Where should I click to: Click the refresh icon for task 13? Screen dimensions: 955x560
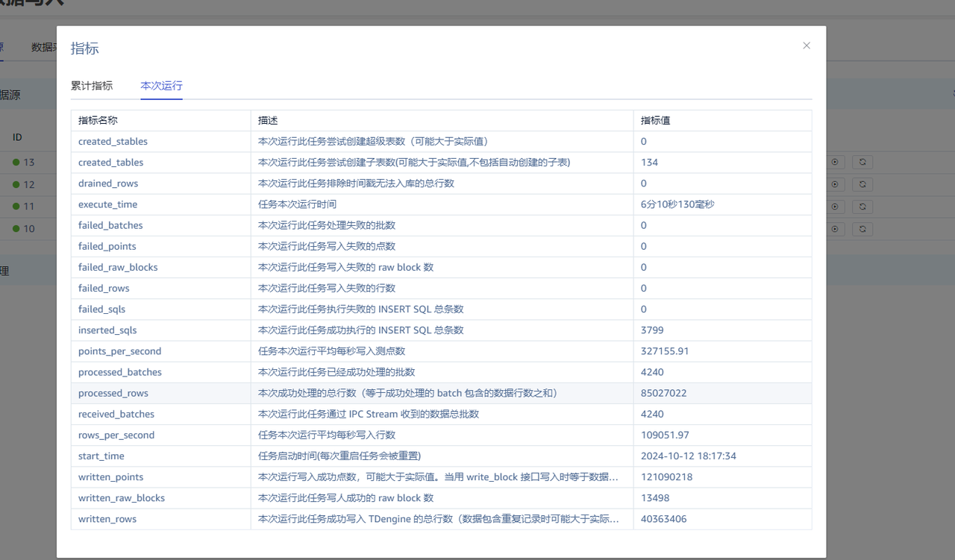[862, 162]
